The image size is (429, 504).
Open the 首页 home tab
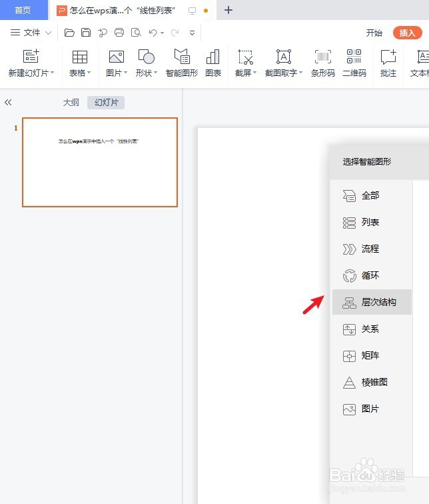pos(23,10)
